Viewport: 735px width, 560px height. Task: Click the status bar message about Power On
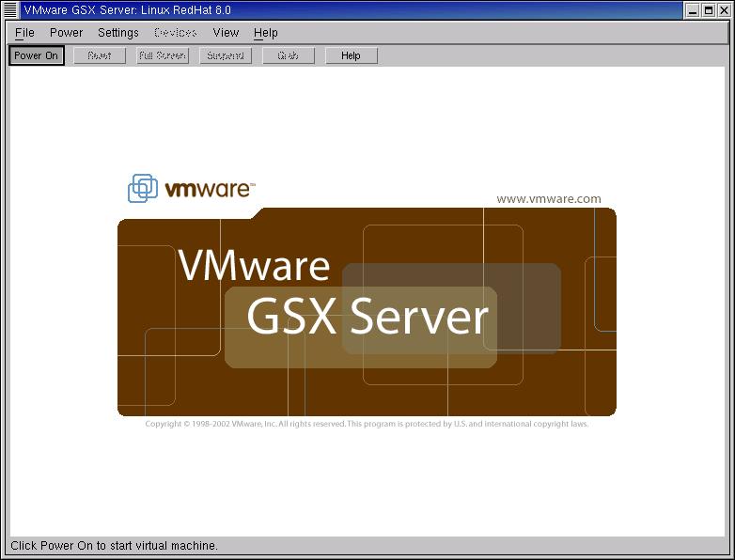pos(114,546)
